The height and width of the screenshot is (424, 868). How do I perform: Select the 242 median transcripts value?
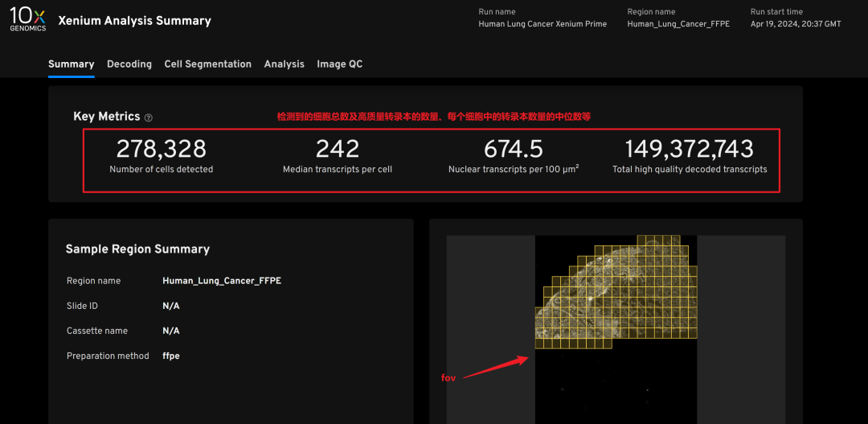tap(337, 149)
